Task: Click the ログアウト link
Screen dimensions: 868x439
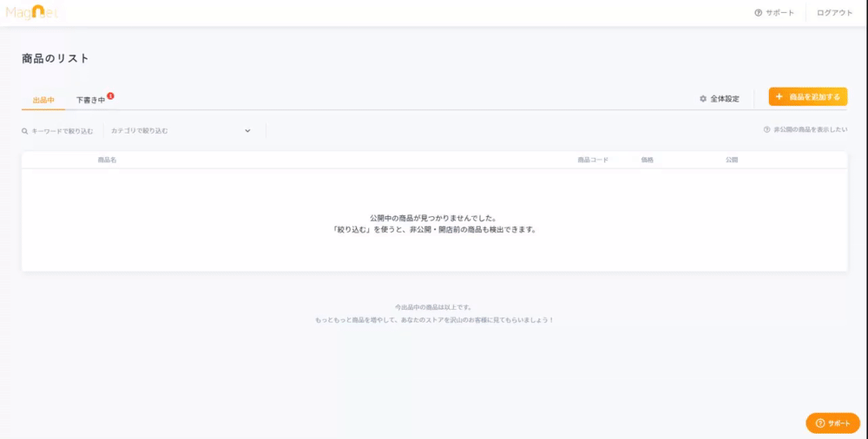Action: (834, 13)
